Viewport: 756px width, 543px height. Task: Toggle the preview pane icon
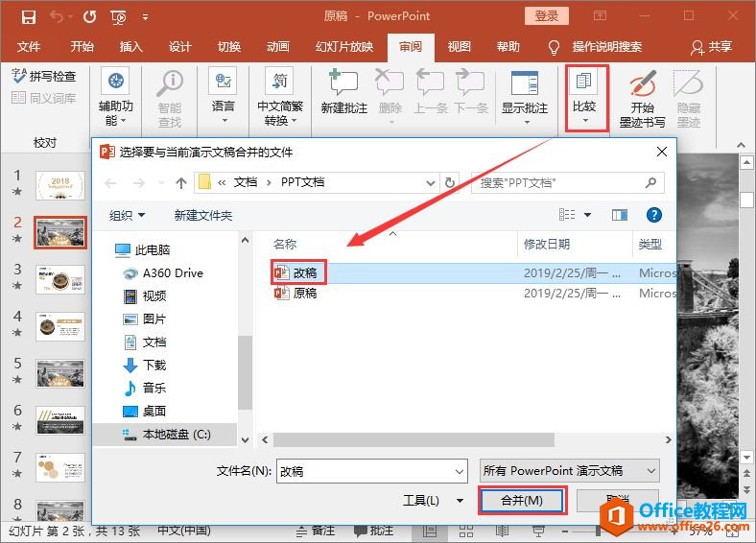620,215
